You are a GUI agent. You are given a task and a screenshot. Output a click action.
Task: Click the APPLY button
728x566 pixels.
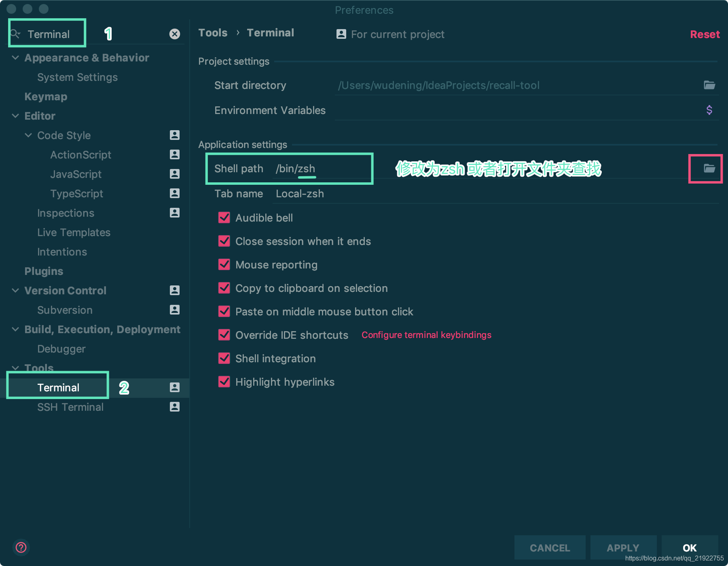pos(623,547)
